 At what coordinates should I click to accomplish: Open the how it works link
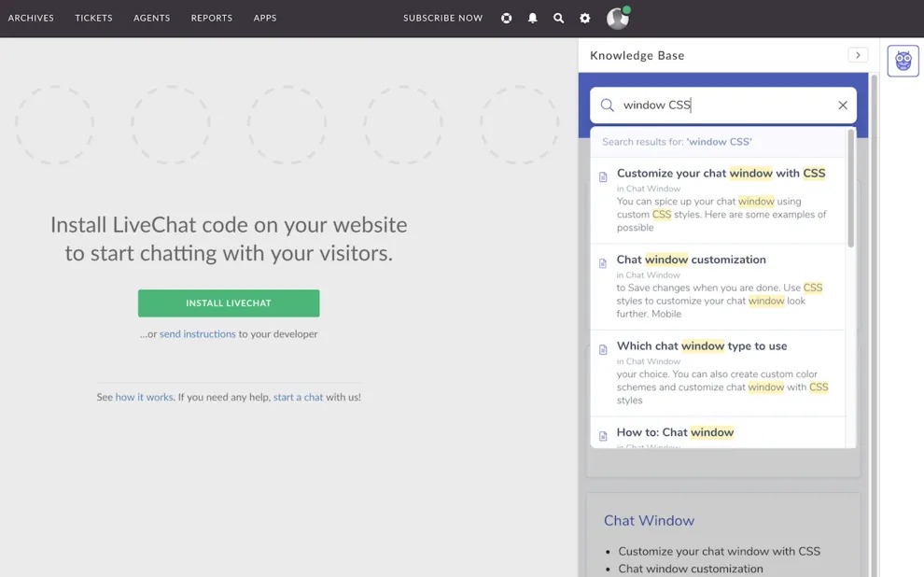(x=144, y=397)
